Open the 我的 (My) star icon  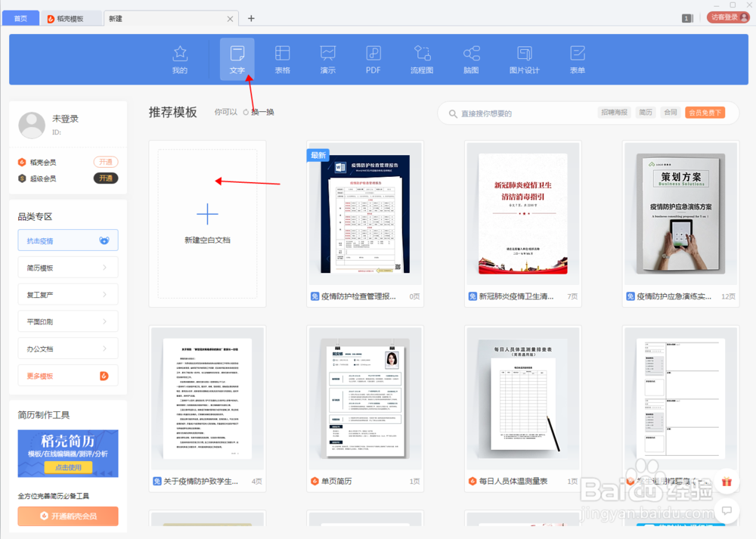tap(180, 53)
